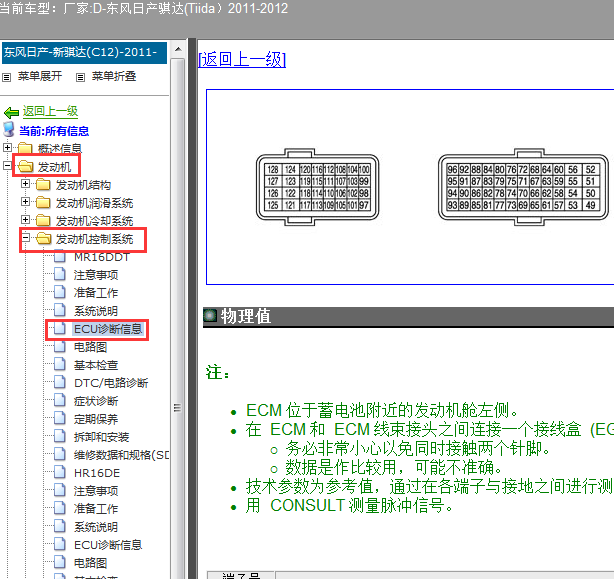Select the HR16DE tree item

coord(97,473)
